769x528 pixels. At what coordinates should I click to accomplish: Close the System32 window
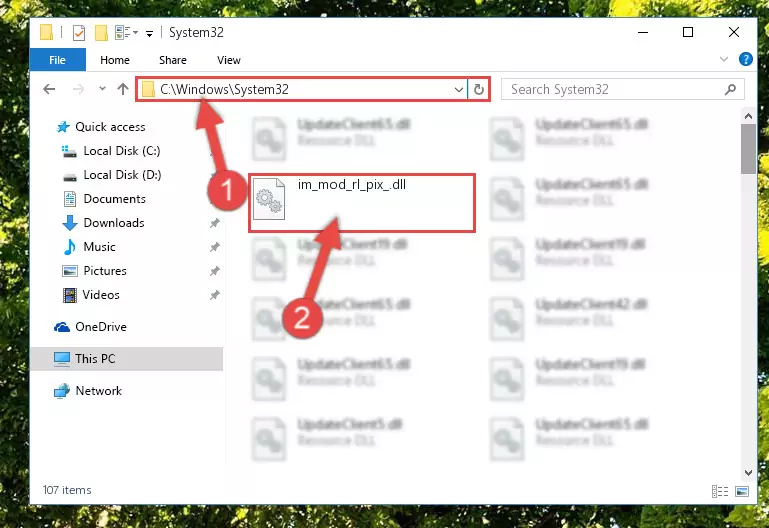coord(734,32)
